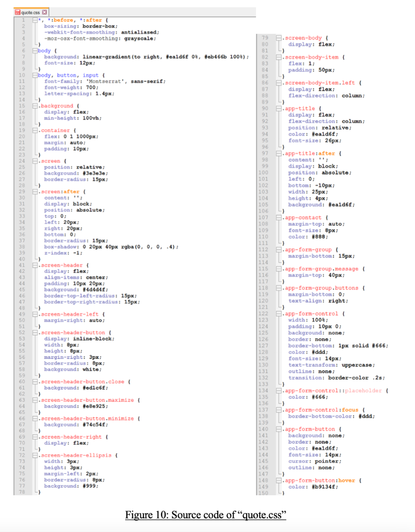The height and width of the screenshot is (532, 415).
Task: Click 'min-height: 100vh;' text
Action: click(x=73, y=118)
